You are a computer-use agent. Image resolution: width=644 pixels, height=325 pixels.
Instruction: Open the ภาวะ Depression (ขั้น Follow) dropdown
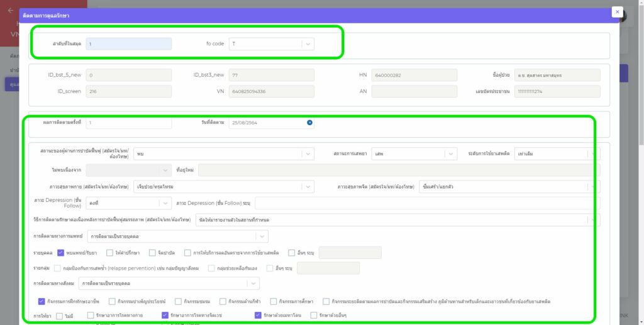click(x=164, y=203)
